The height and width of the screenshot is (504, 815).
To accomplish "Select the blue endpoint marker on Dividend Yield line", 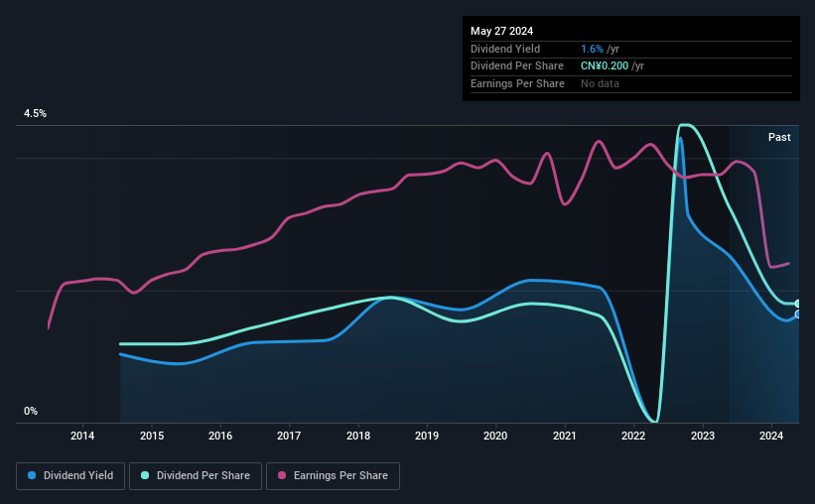I will (x=797, y=315).
